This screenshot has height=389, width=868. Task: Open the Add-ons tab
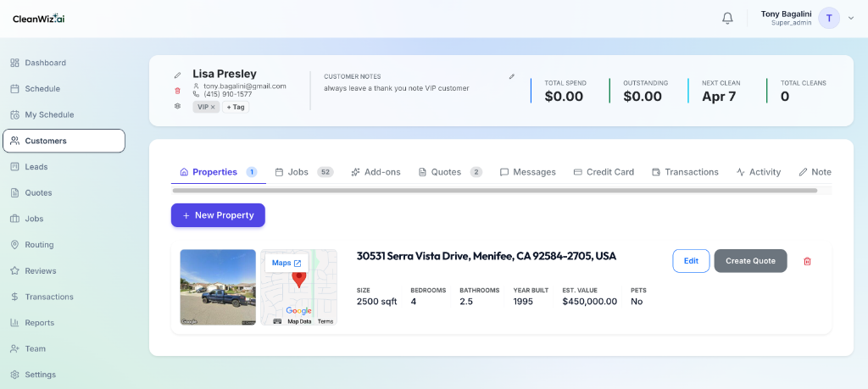376,172
